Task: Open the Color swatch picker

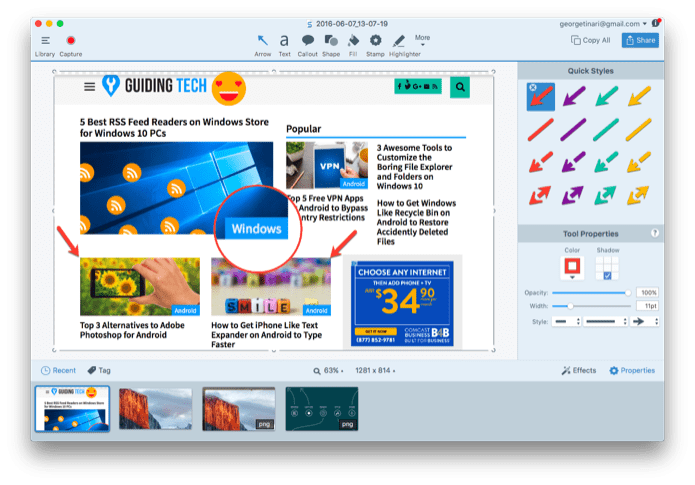Action: pos(572,268)
